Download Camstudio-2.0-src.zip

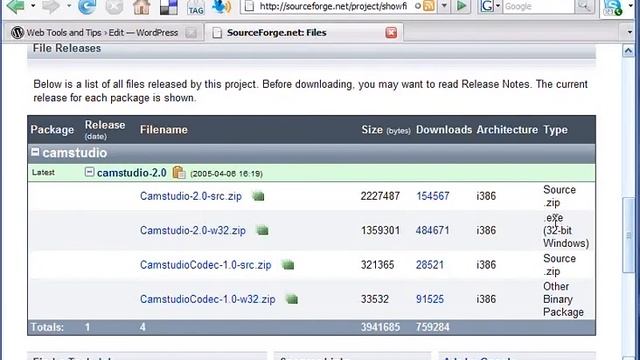click(191, 196)
